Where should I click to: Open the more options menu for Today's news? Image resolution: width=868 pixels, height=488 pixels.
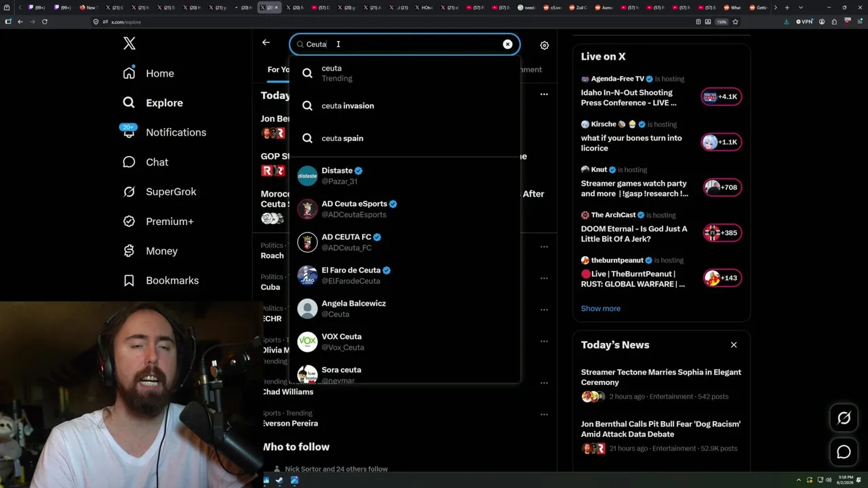544,94
